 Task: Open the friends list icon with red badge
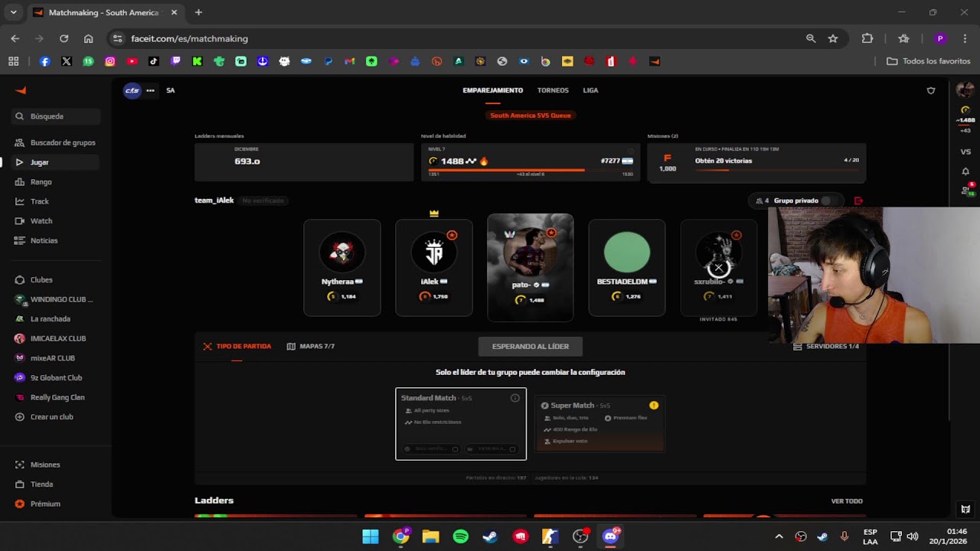[965, 191]
